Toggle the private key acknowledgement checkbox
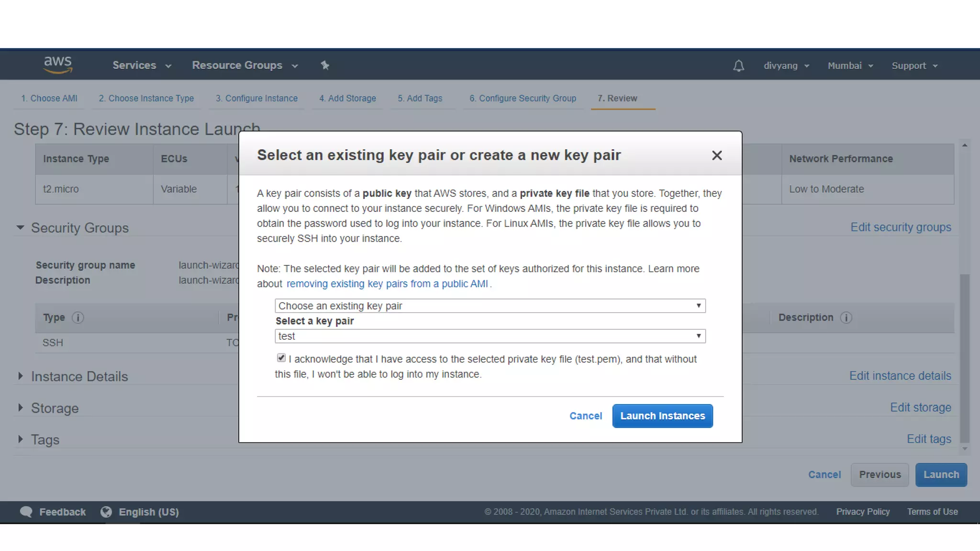Viewport: 980px width, 551px height. coord(281,358)
